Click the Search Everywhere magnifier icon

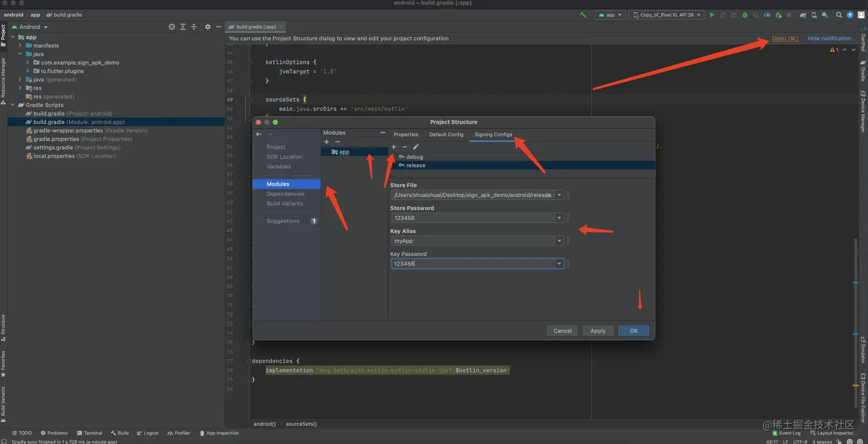[x=839, y=15]
